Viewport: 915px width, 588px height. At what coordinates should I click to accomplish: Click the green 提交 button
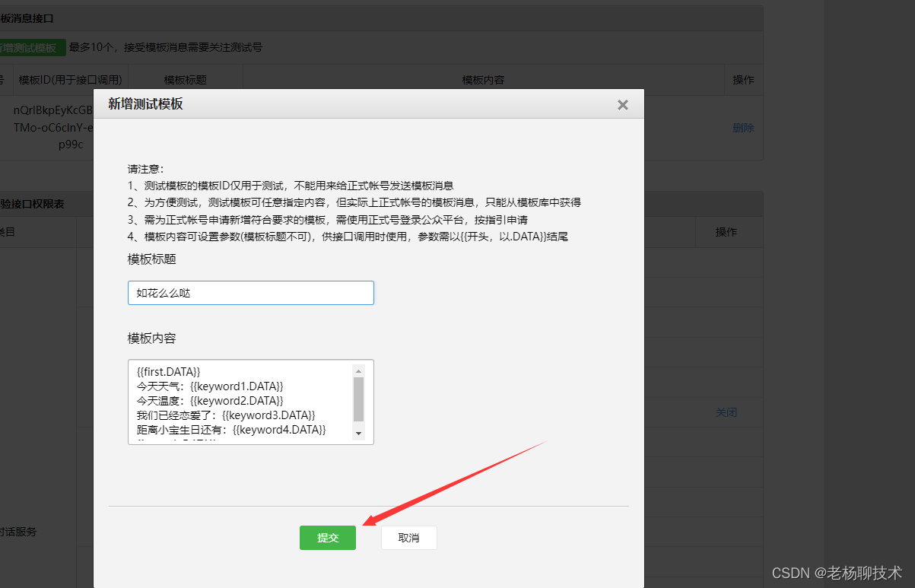pos(328,538)
